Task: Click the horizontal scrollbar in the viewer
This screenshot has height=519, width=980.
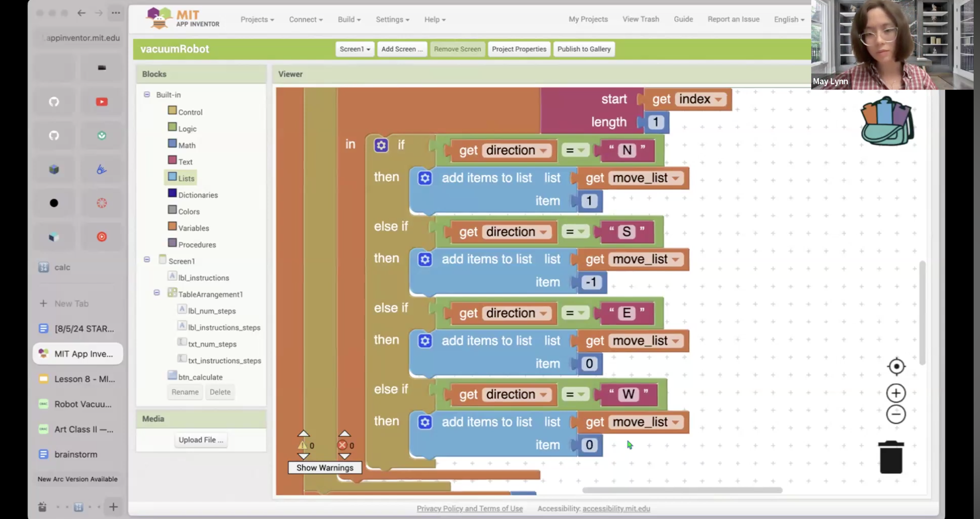Action: click(682, 490)
